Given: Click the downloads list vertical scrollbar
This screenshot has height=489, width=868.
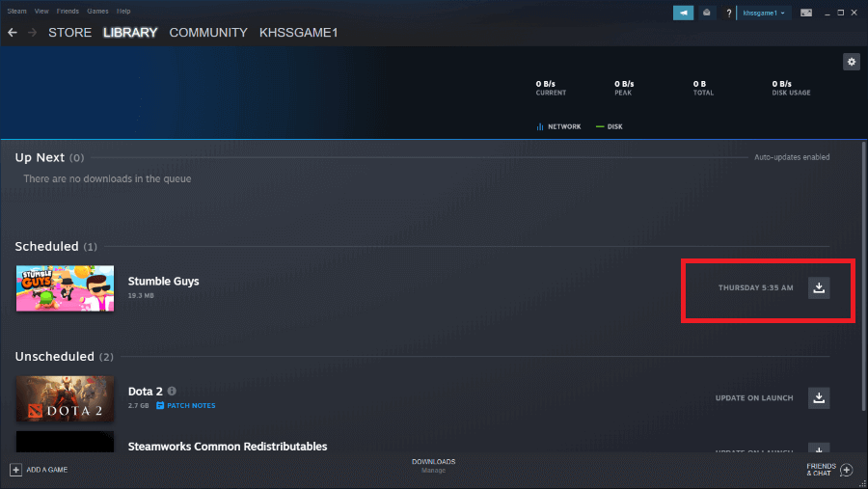Looking at the screenshot, I should pyautogui.click(x=863, y=276).
